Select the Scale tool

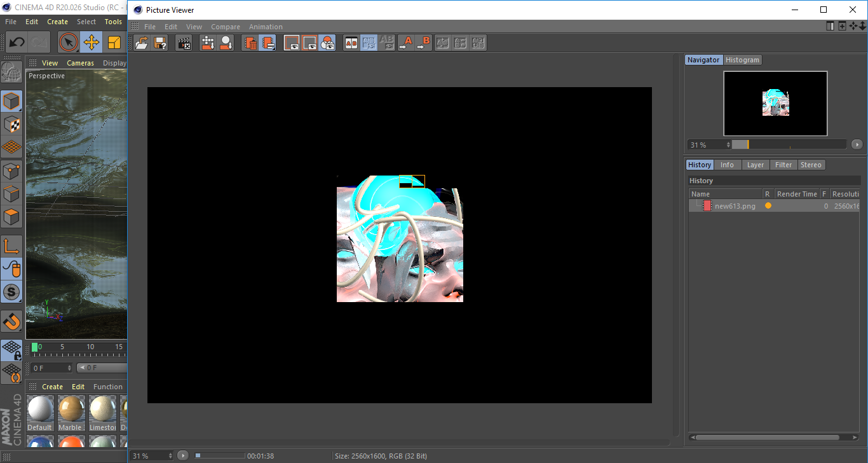[x=114, y=43]
